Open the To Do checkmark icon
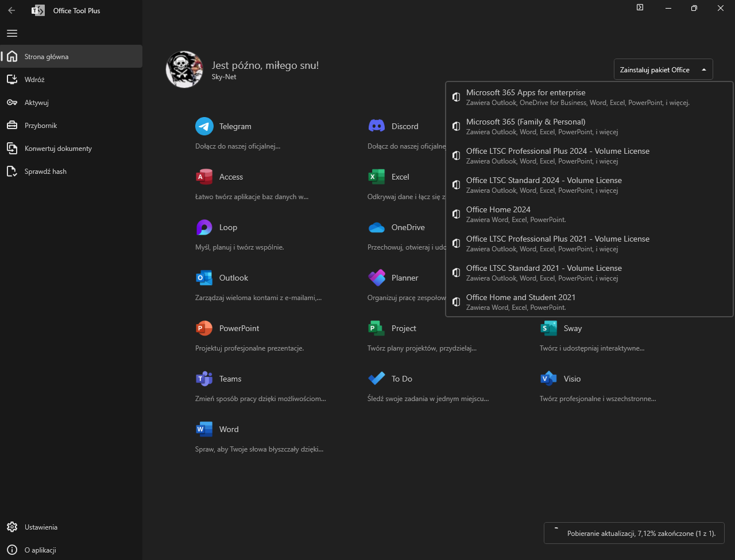The image size is (735, 560). point(377,379)
